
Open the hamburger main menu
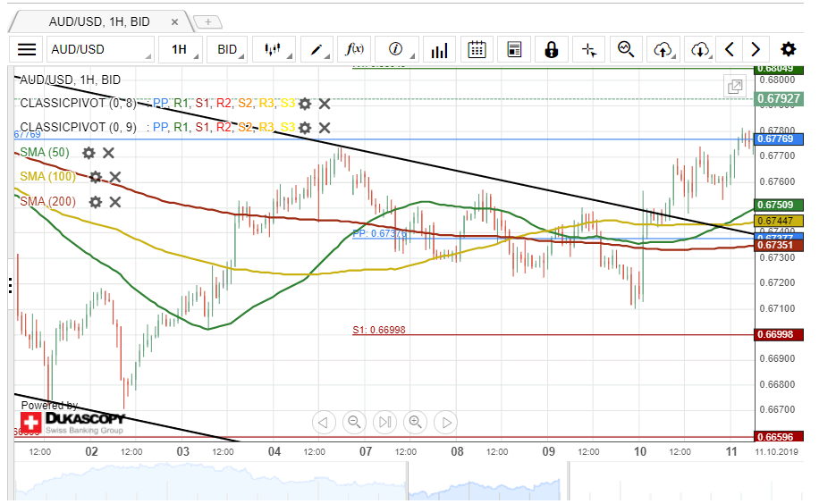pos(28,50)
